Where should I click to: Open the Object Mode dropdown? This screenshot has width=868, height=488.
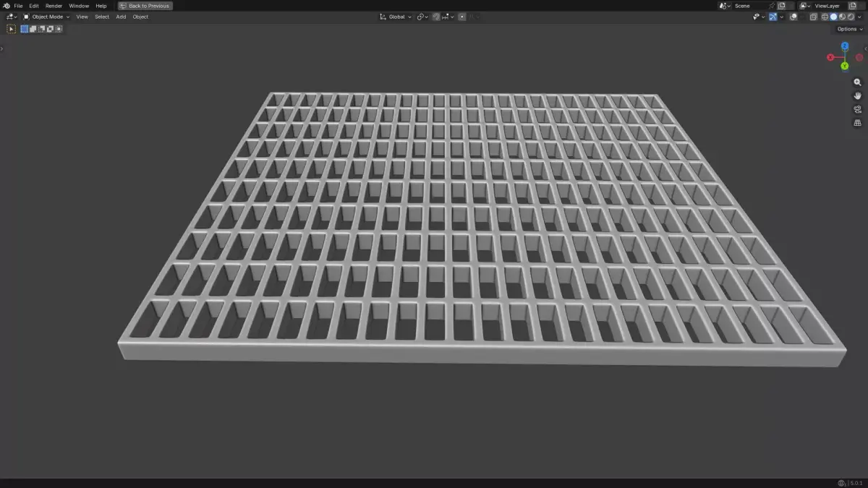47,17
